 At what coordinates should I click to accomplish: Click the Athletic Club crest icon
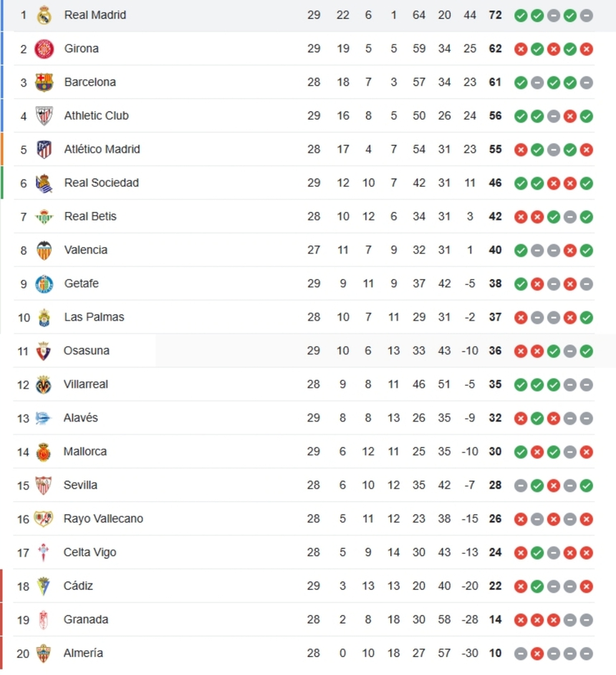44,115
